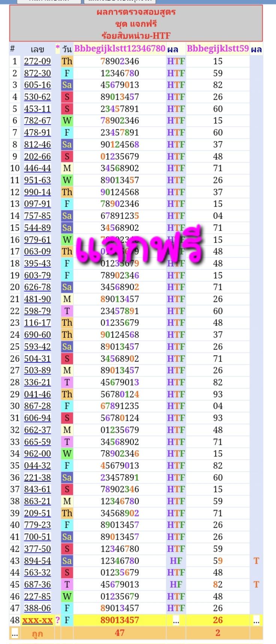Viewport: 276px width, 644px height.
Task: Click the วัน column header
Action: (x=67, y=49)
